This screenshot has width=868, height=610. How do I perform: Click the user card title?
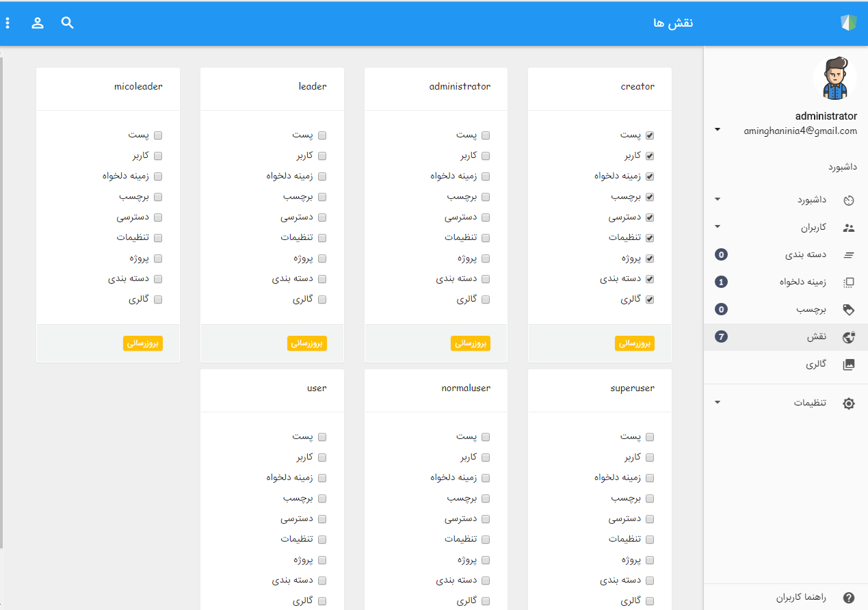tap(317, 388)
